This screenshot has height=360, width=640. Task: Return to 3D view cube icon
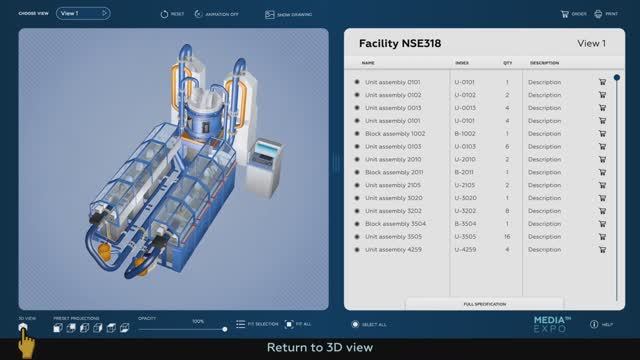tap(23, 327)
